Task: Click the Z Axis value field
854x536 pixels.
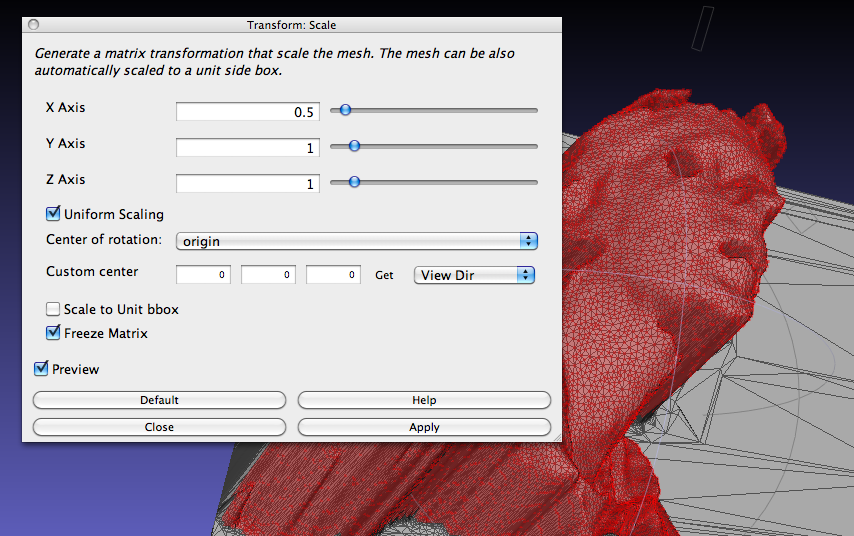Action: 248,184
